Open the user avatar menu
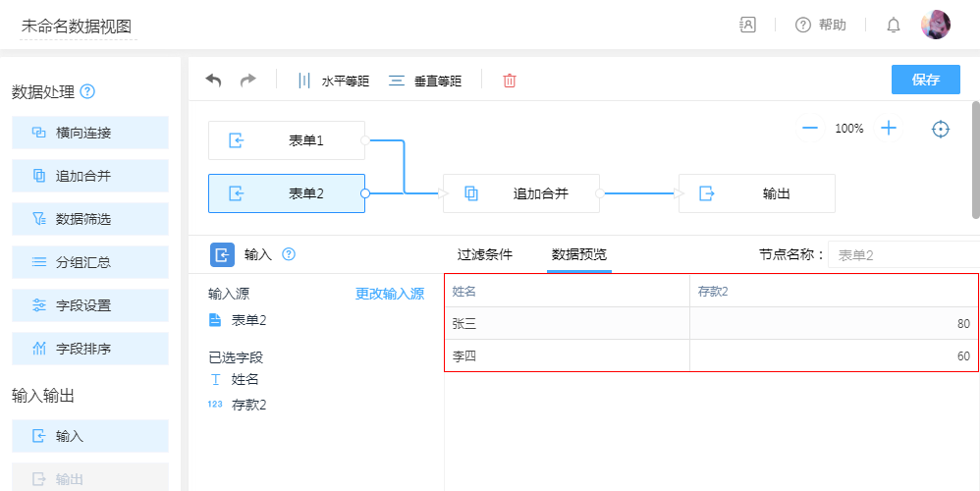Image resolution: width=980 pixels, height=491 pixels. coord(935,25)
